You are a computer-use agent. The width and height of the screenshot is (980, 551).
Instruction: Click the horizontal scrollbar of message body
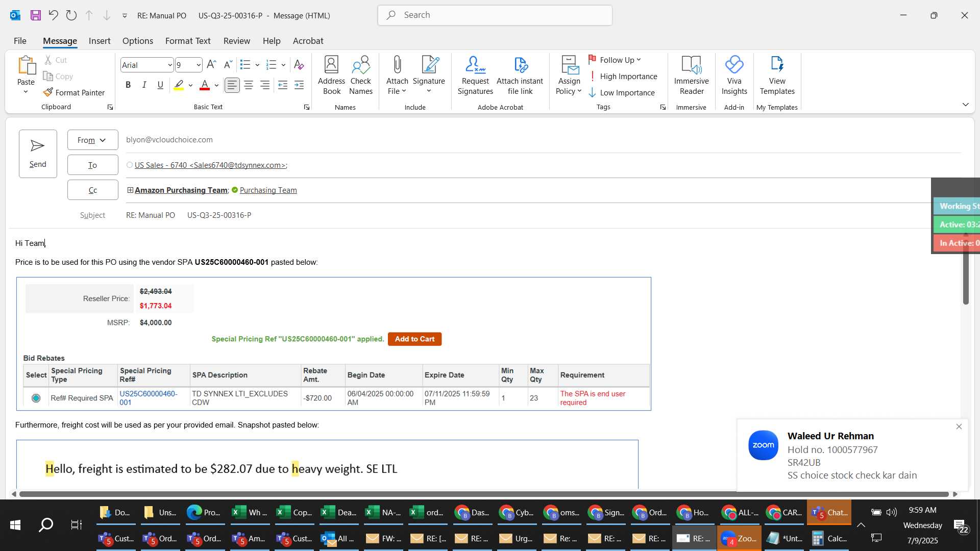[484, 494]
